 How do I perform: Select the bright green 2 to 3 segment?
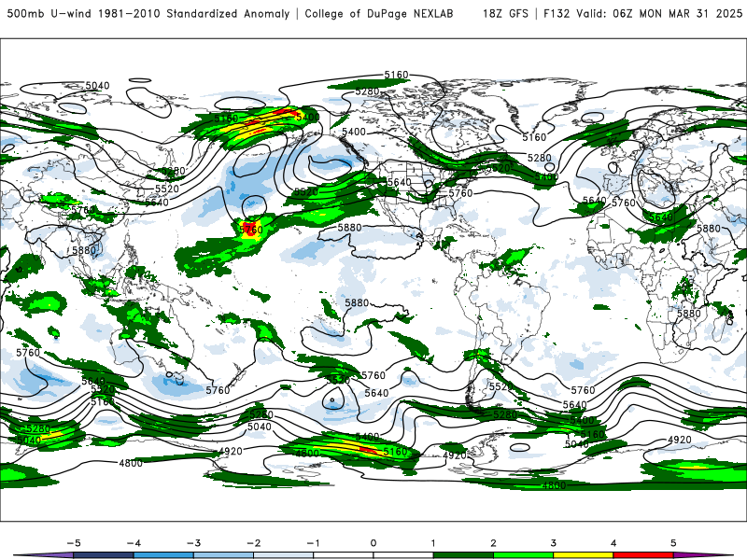(x=524, y=555)
